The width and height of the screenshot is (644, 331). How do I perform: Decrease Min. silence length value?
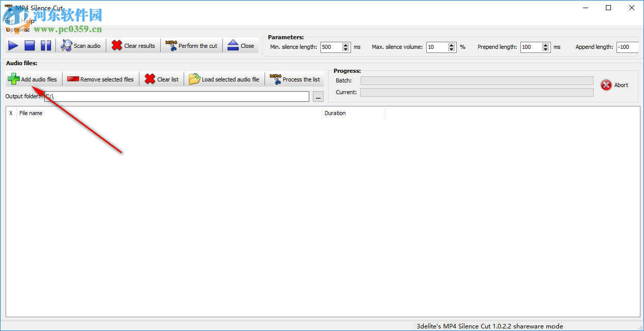coord(346,49)
